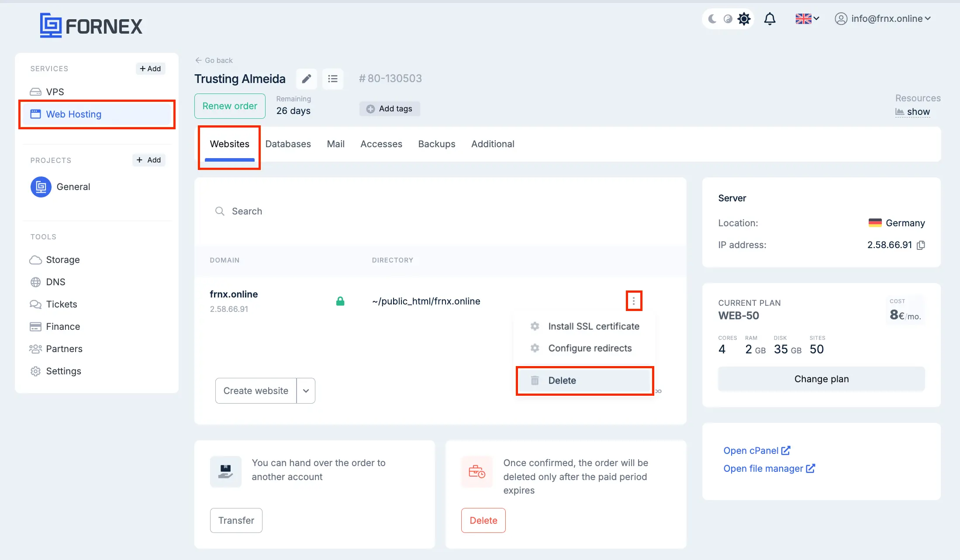The image size is (960, 560).
Task: Choose Install SSL certificate
Action: [x=585, y=326]
